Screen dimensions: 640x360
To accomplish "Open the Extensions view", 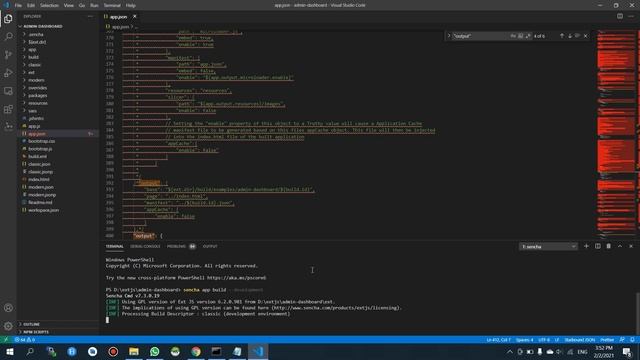I will 8,109.
